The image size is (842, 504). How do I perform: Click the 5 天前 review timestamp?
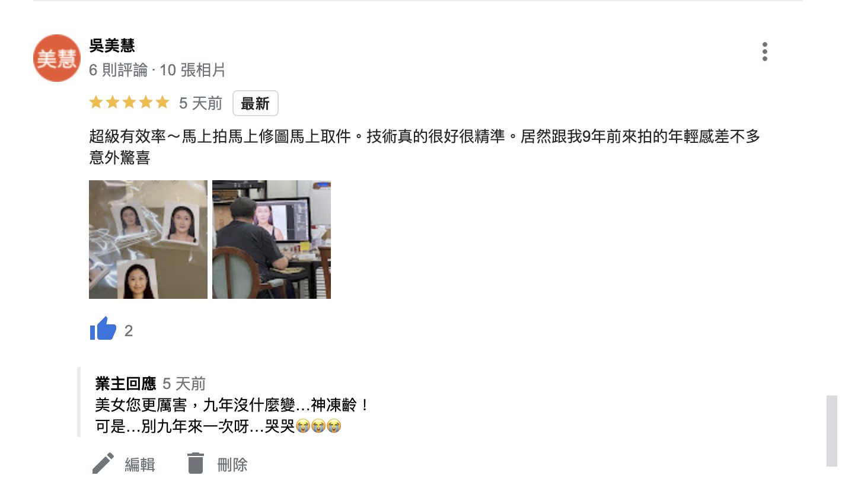tap(200, 103)
